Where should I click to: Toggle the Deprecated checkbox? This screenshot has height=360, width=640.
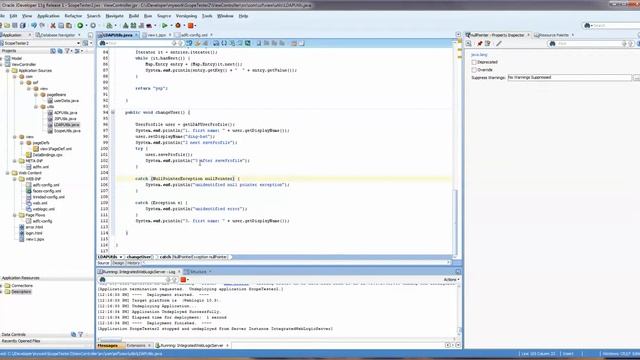[474, 62]
